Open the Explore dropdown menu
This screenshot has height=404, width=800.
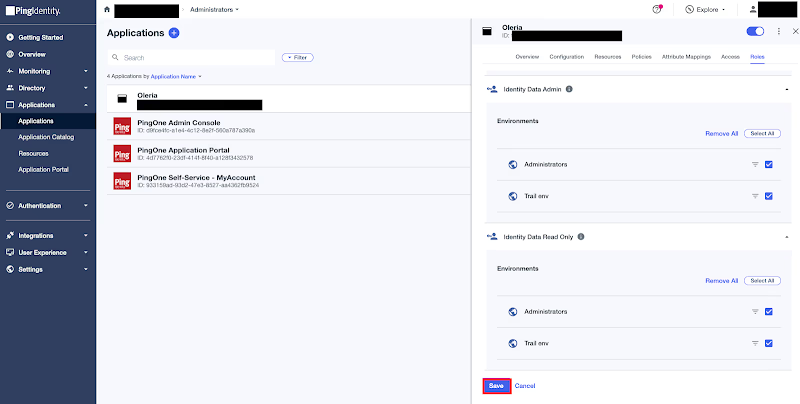[707, 10]
